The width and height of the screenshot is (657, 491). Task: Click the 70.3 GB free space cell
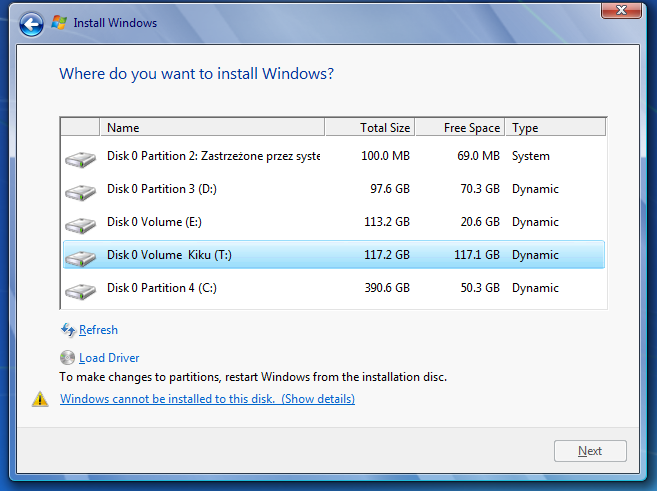pos(480,189)
